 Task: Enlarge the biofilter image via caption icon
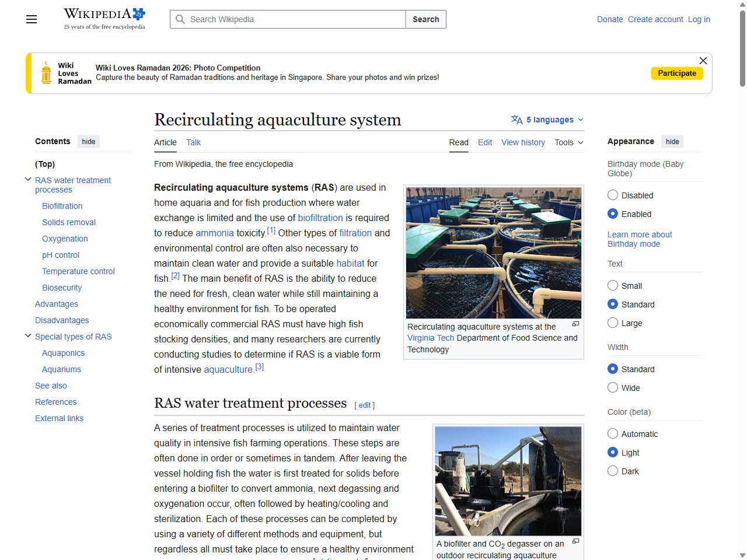(x=575, y=541)
